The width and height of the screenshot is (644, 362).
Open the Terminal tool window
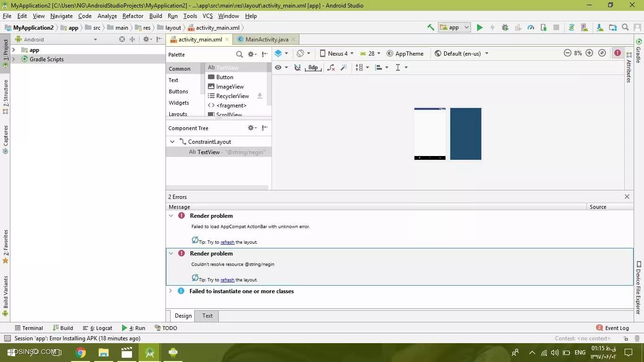(x=29, y=328)
